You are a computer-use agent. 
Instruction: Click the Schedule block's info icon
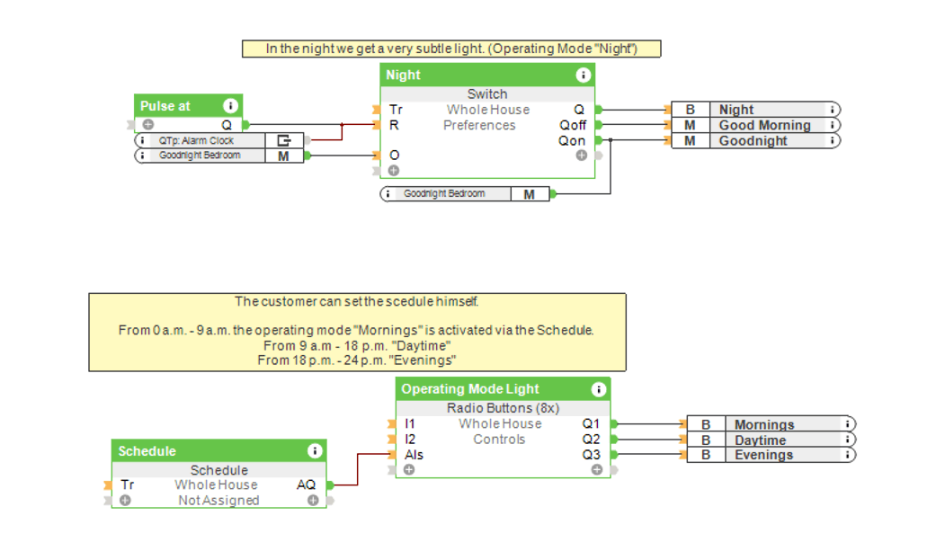(x=315, y=451)
